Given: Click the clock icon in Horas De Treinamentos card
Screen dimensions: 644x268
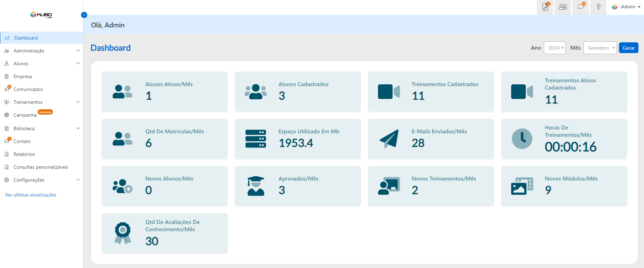Looking at the screenshot, I should [x=522, y=139].
